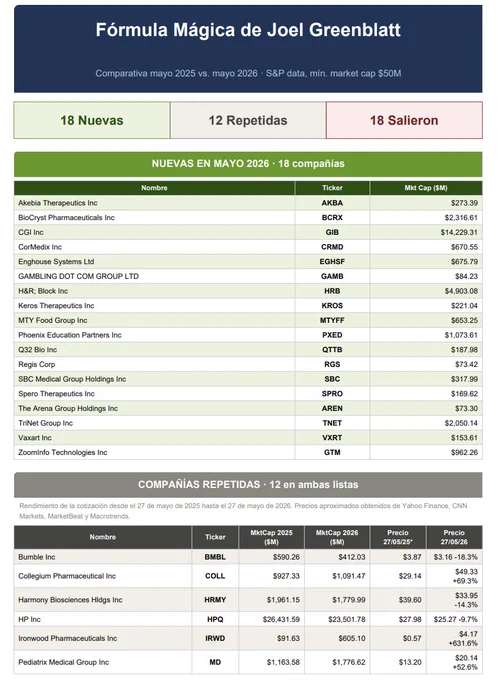Image resolution: width=500 pixels, height=680 pixels.
Task: Select 'SBC Medical Group Holdings Inc' name
Action: (x=72, y=379)
